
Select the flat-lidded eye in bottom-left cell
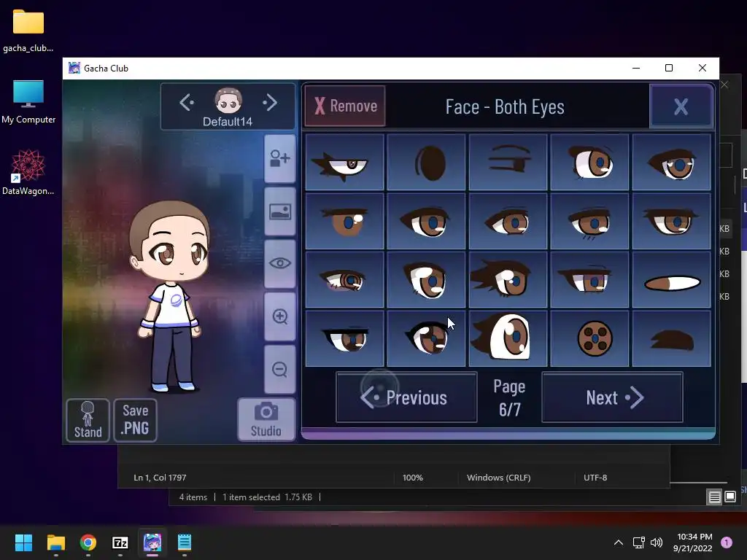click(x=344, y=338)
